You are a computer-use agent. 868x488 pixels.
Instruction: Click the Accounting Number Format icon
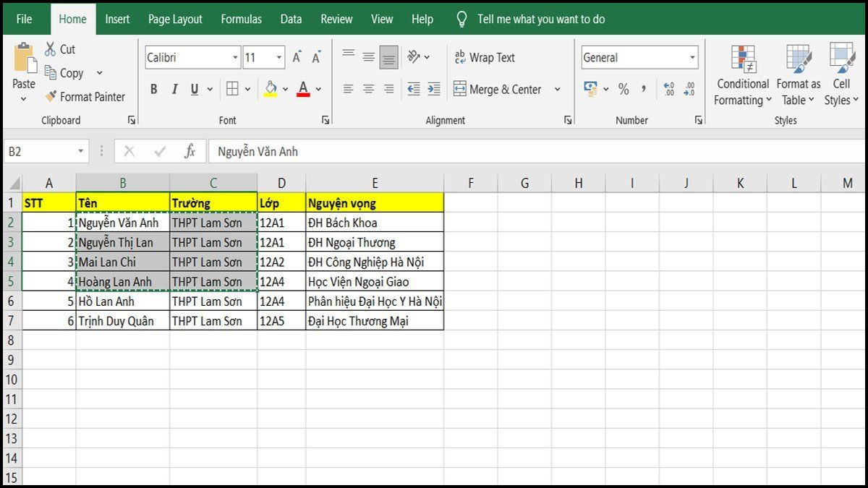pos(591,88)
